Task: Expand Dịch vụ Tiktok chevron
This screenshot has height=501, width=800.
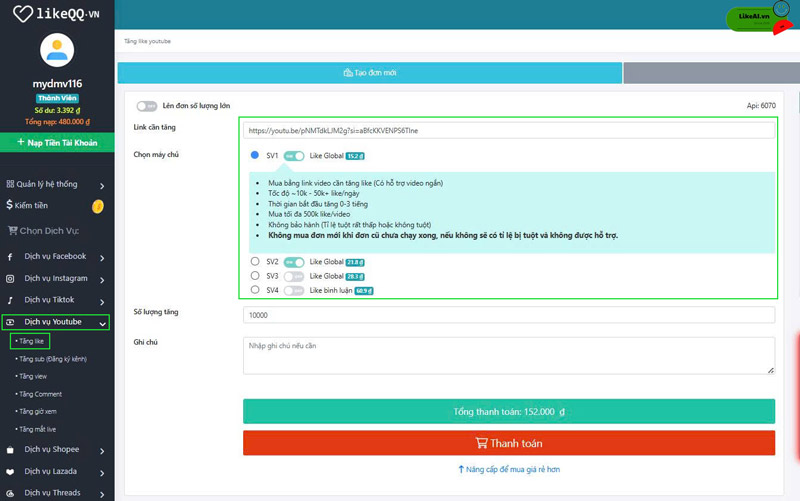Action: [x=102, y=302]
